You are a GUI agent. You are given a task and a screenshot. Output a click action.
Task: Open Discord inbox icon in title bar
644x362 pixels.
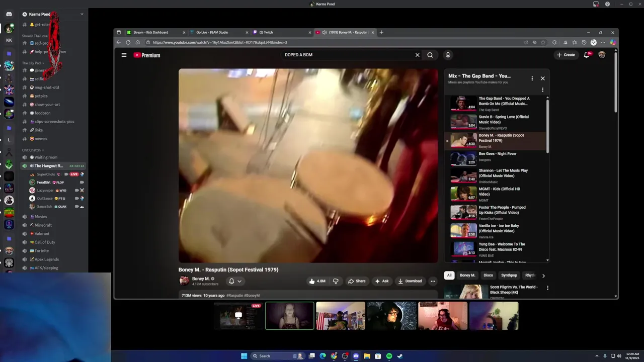pyautogui.click(x=596, y=4)
